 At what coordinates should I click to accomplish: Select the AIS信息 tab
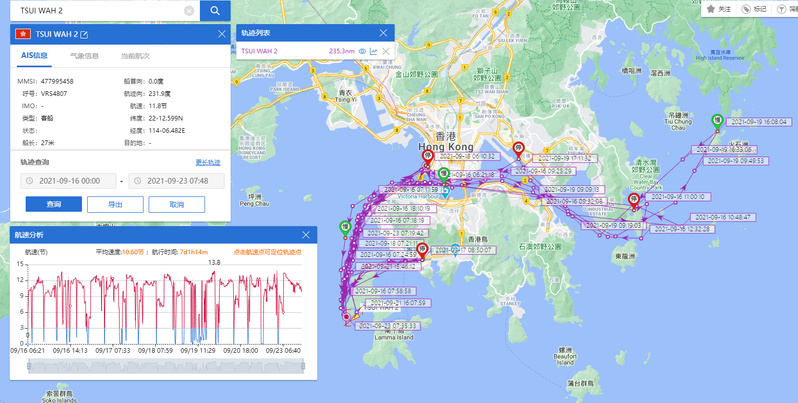(34, 56)
